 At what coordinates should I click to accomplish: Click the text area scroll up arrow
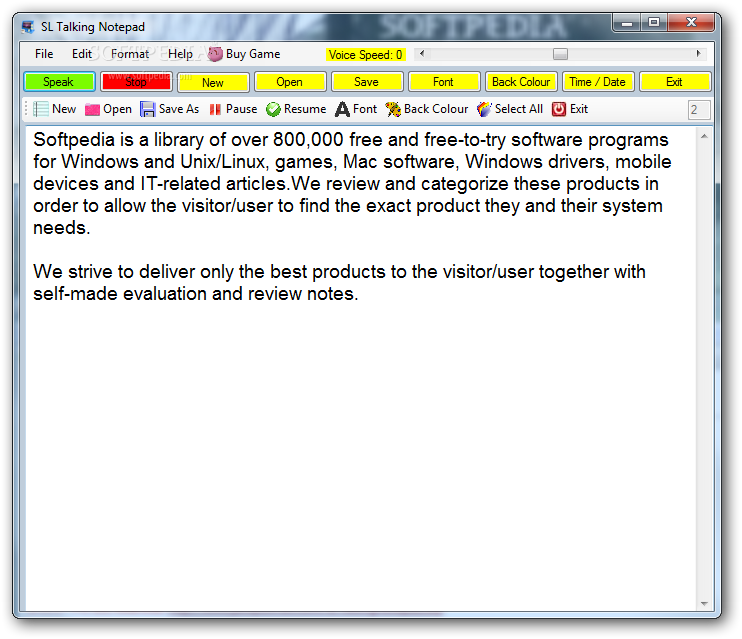pos(704,136)
